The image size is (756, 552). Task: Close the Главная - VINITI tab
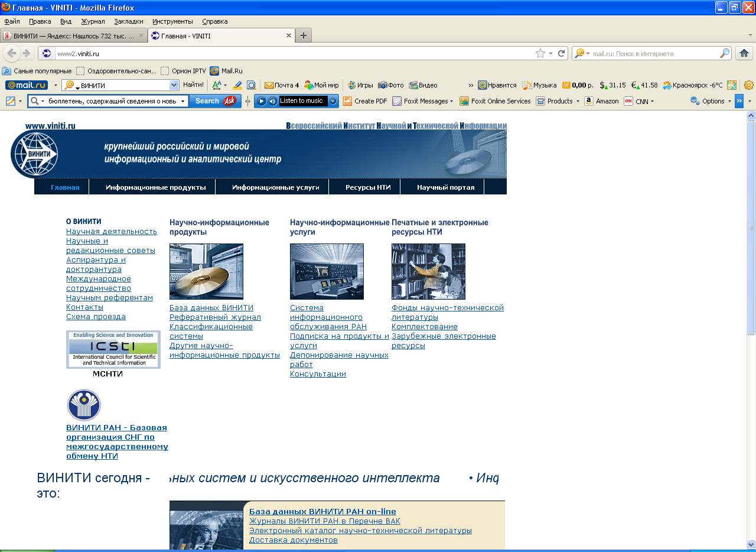tap(289, 35)
